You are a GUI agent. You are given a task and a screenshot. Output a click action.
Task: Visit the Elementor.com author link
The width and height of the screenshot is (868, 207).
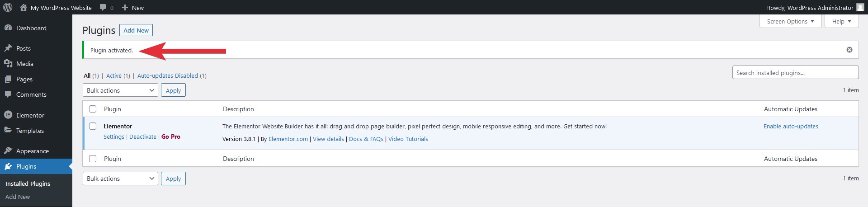coord(288,139)
